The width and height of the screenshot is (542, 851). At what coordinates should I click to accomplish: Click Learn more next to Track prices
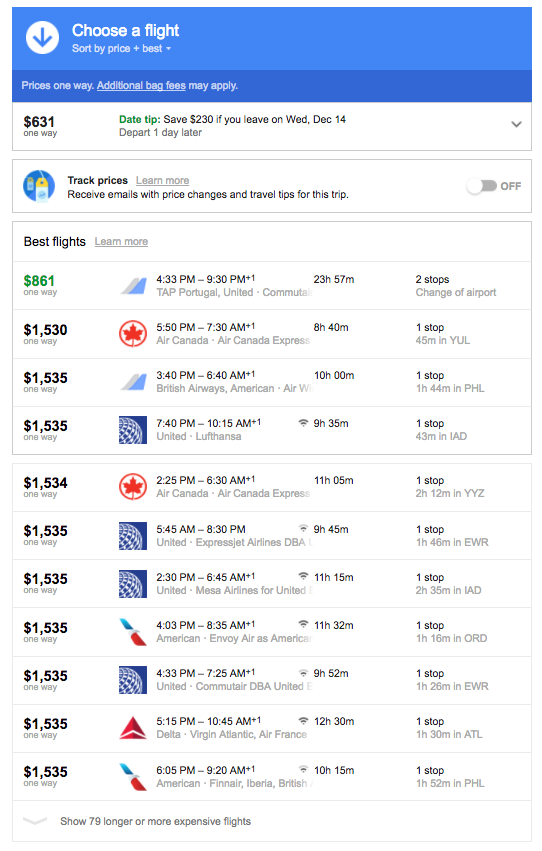[163, 180]
